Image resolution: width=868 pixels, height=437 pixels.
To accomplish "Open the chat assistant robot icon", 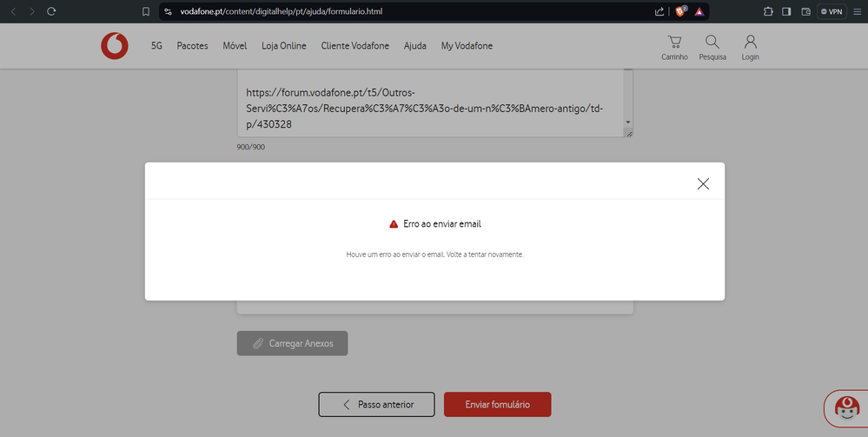I will (x=844, y=407).
